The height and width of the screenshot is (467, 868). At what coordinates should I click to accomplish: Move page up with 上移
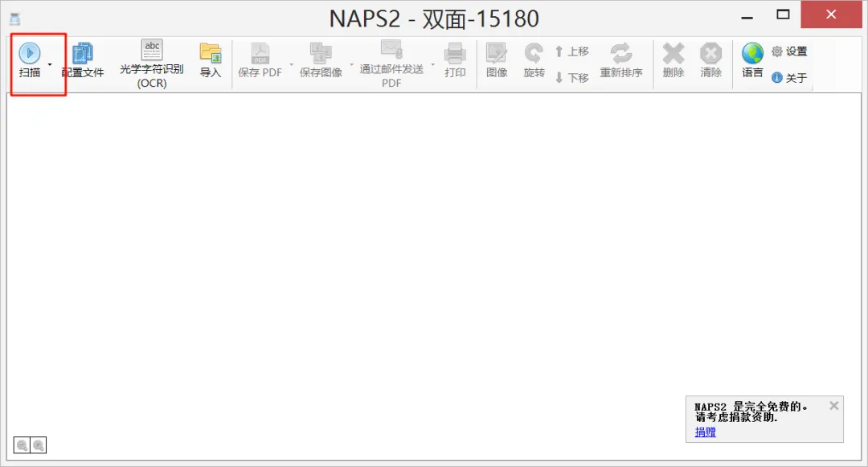click(572, 51)
